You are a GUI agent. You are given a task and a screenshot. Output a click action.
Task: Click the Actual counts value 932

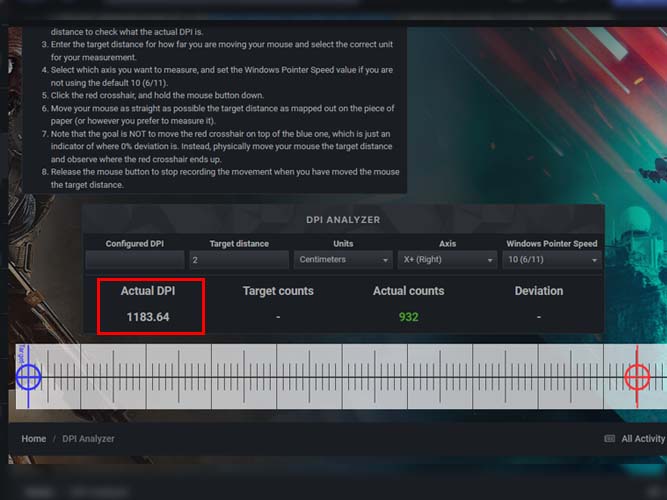click(x=408, y=317)
